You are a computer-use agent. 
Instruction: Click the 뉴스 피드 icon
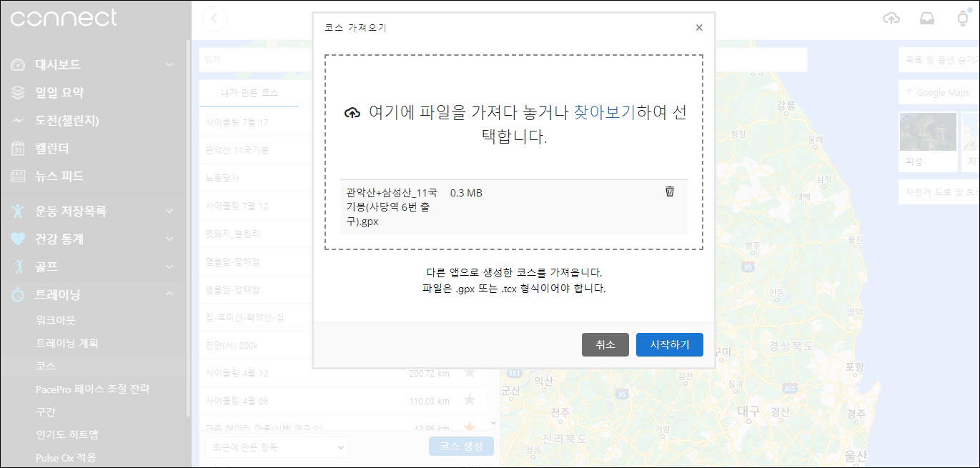(19, 176)
